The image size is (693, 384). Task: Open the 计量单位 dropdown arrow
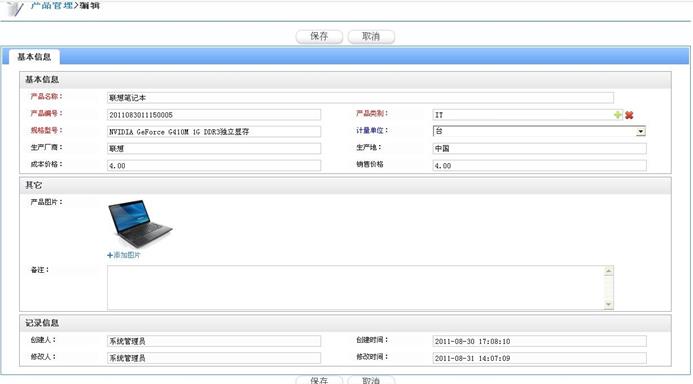point(640,131)
